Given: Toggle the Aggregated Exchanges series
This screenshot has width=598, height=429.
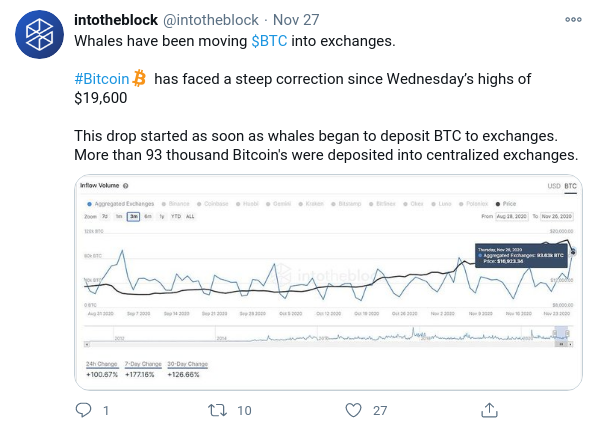Looking at the screenshot, I should point(121,204).
